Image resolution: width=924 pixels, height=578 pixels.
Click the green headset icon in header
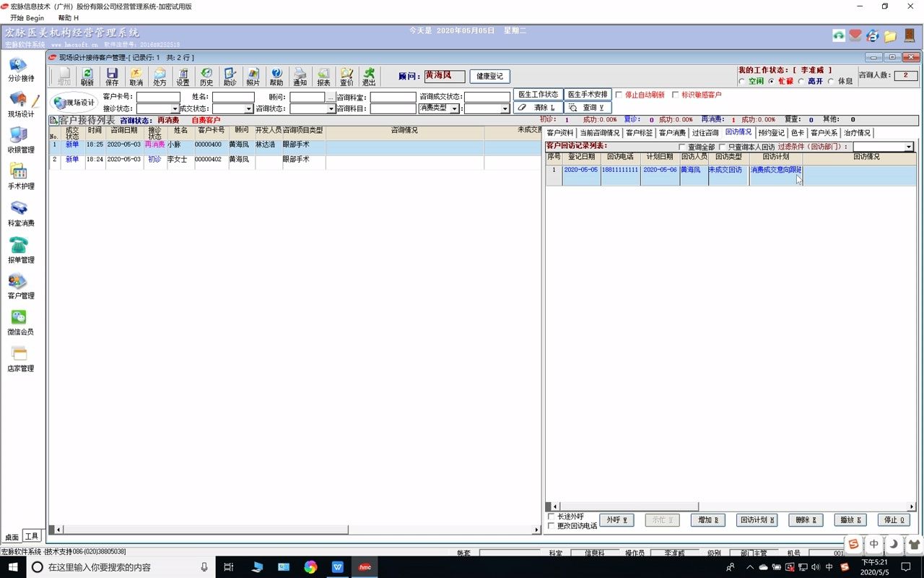click(x=839, y=35)
